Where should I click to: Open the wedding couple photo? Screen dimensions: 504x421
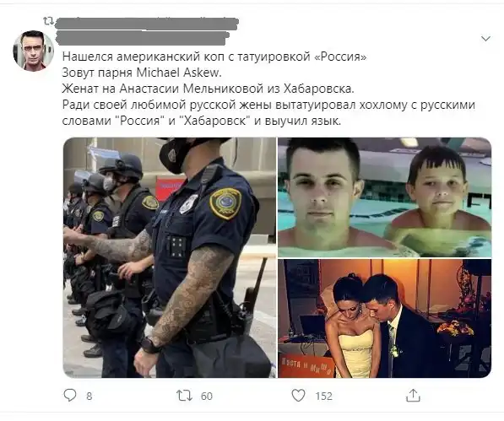384,319
